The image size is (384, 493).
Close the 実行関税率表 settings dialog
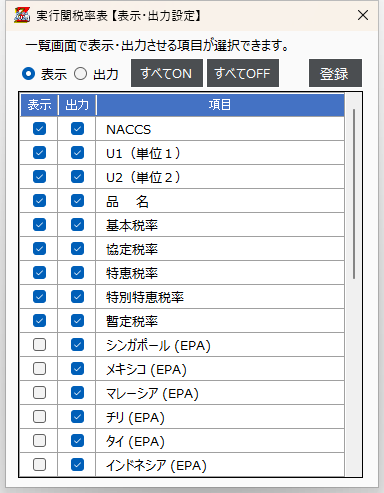tap(363, 15)
